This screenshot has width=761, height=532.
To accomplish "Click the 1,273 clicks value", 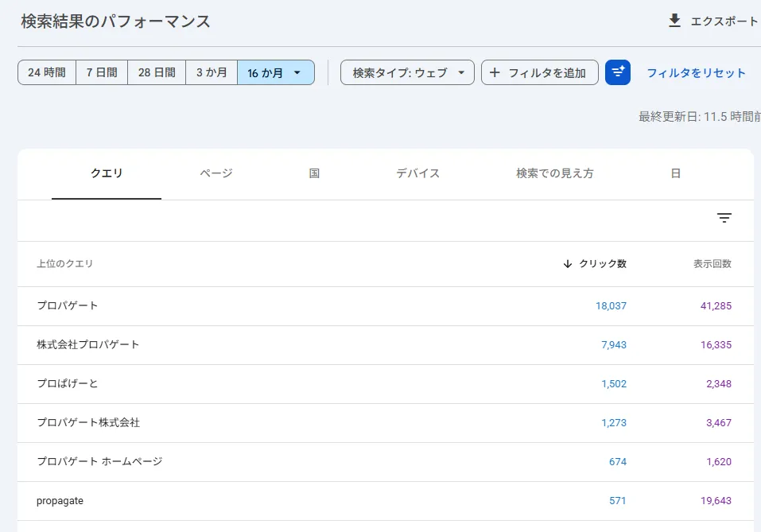I will tap(614, 423).
